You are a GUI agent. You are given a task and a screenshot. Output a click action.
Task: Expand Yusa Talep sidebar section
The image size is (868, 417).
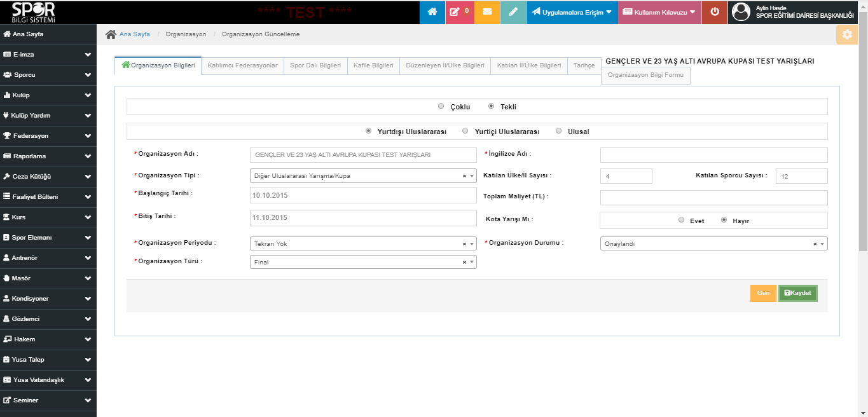[x=48, y=360]
